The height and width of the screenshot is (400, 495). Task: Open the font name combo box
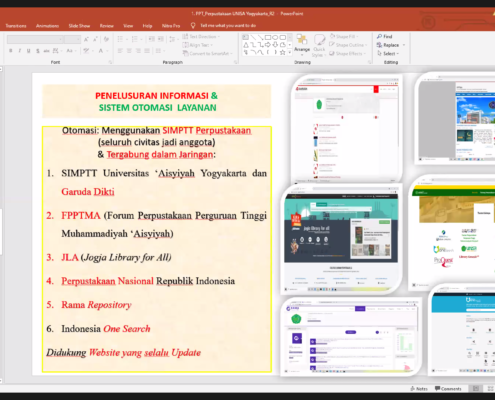35,40
